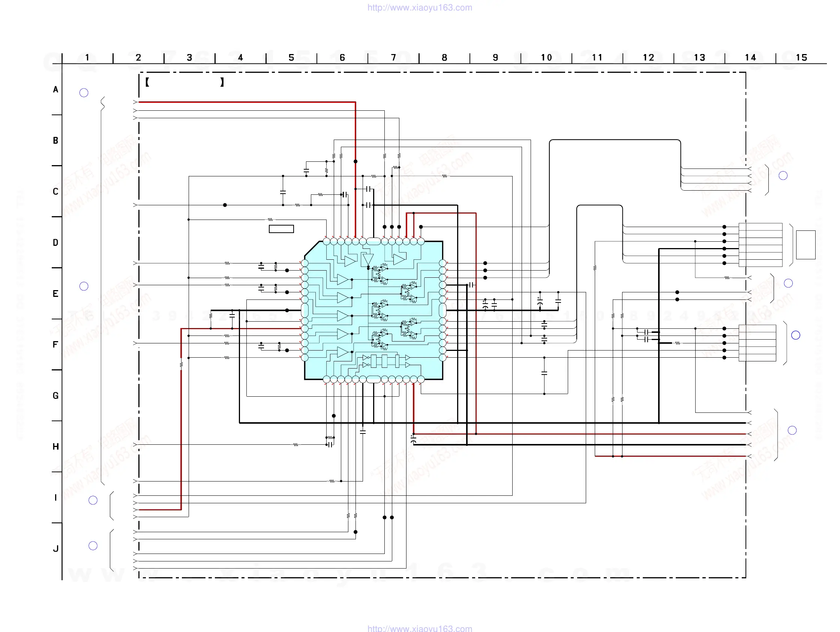840x632 pixels.
Task: Click column header 1
Action: click(x=87, y=57)
